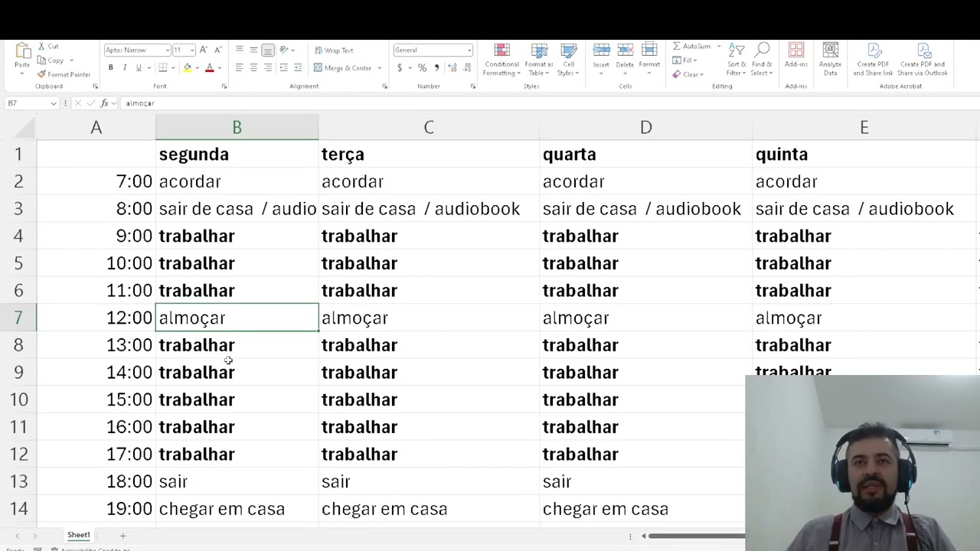Click Merge & Center
The height and width of the screenshot is (551, 980).
[x=342, y=68]
